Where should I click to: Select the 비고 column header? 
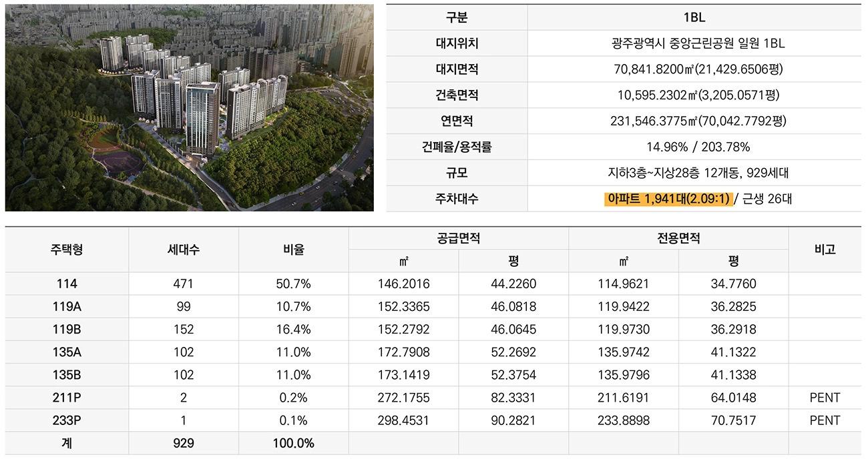[825, 250]
